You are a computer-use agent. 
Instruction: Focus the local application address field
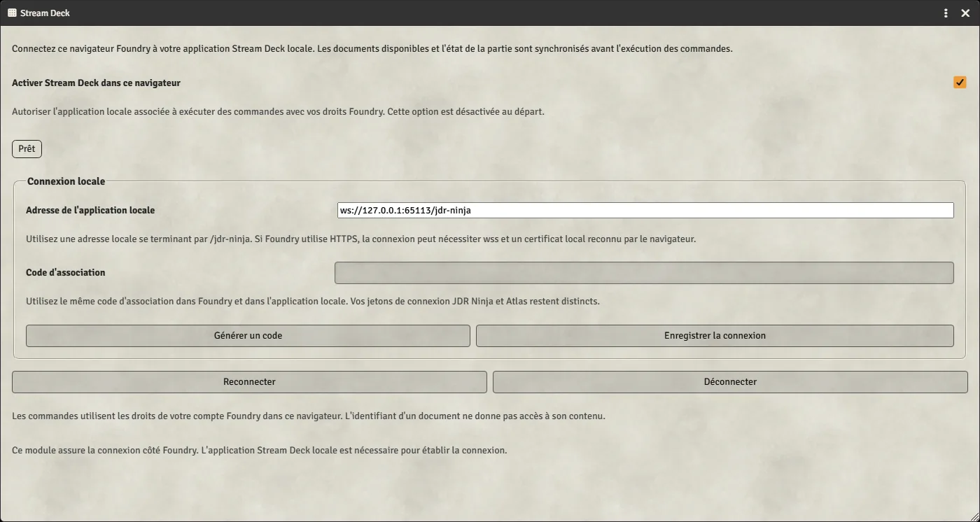(x=645, y=210)
